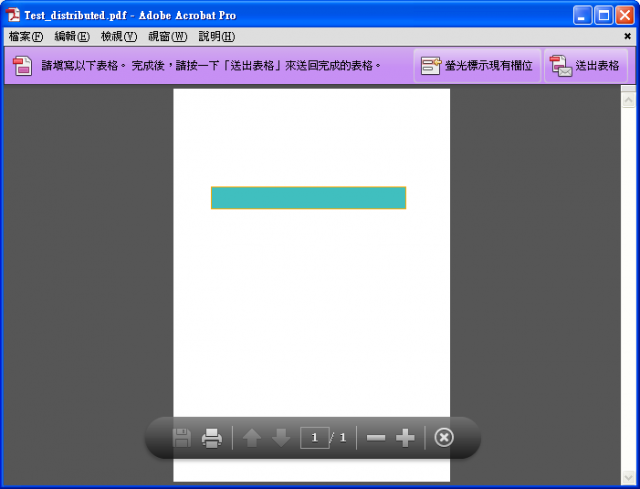
Task: Minimize the Adobe Acrobat Pro window
Action: 582,16
